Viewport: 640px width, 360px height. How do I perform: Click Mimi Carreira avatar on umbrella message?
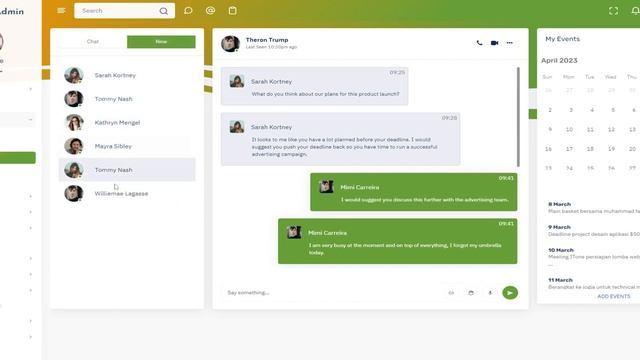pyautogui.click(x=294, y=233)
